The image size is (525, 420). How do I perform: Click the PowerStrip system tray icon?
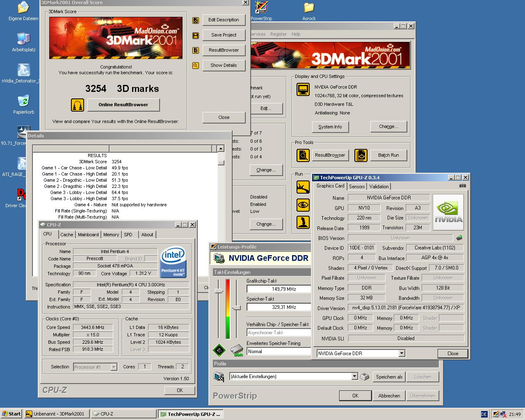[496, 414]
